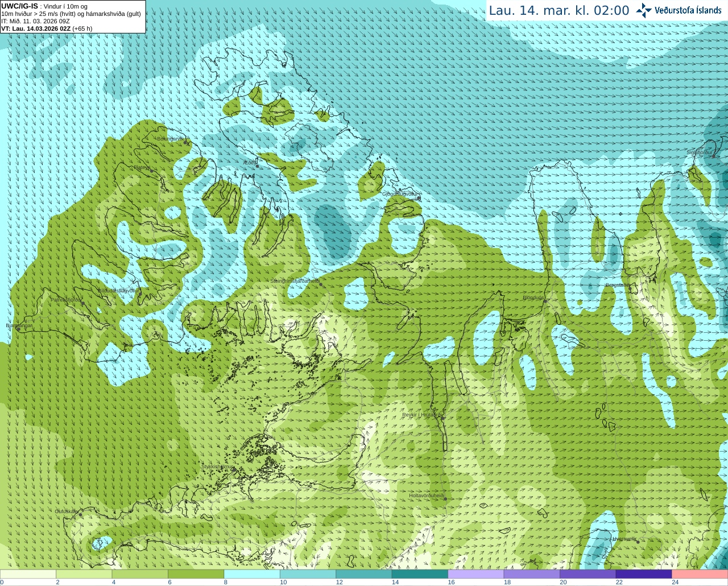
Task: Click the 16–18 m/s lavender legend swatch
Action: tap(476, 574)
